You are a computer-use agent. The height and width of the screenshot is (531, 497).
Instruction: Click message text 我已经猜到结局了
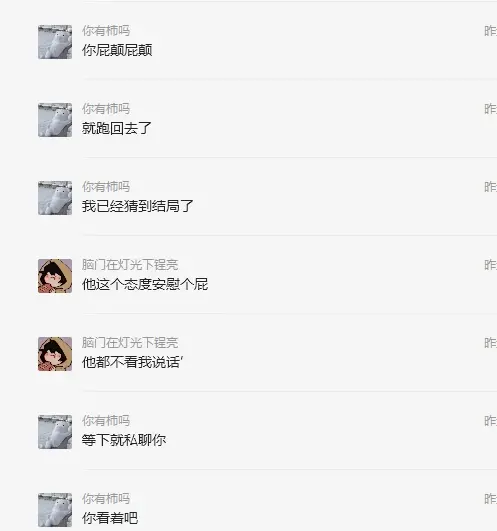(137, 206)
